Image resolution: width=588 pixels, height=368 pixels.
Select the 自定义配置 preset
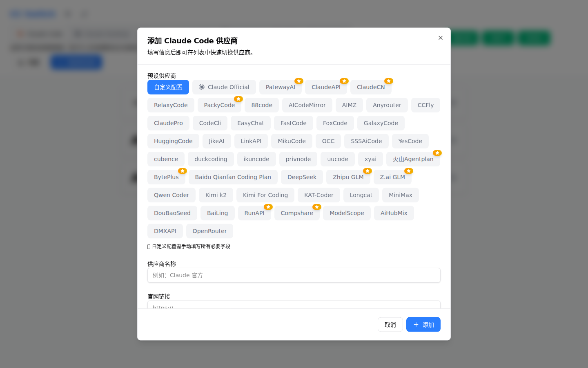coord(168,87)
